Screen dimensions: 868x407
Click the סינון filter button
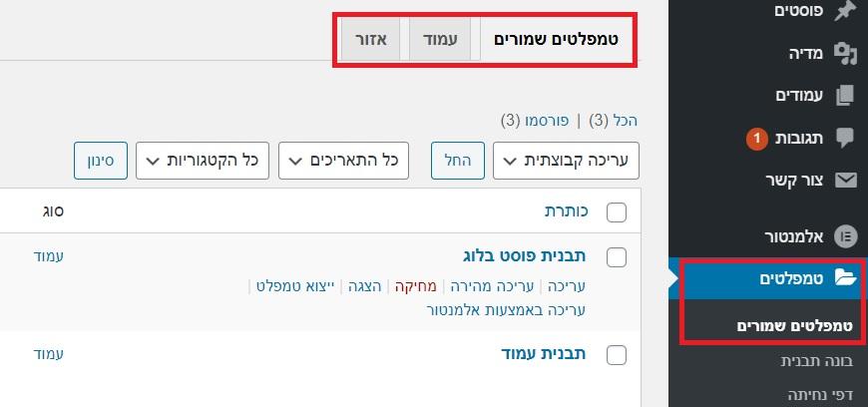coord(101,161)
